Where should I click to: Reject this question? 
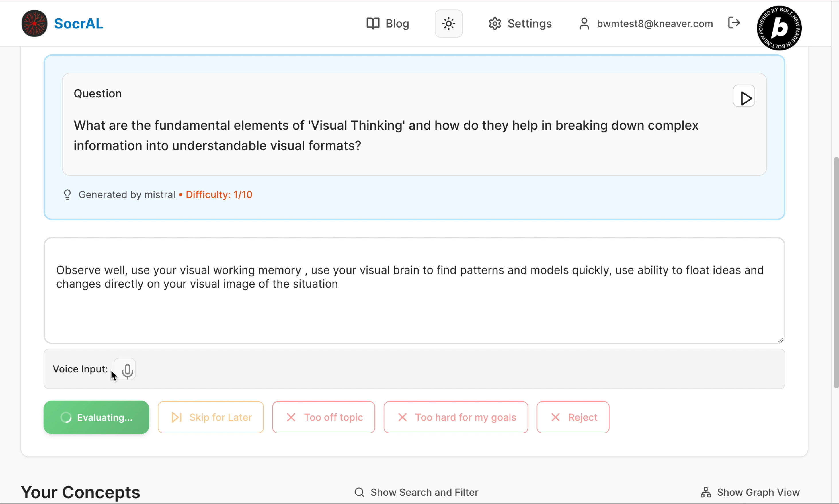tap(573, 417)
